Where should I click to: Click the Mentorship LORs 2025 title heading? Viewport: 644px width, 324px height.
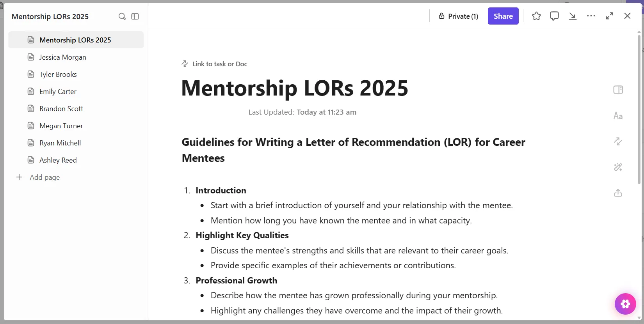tap(295, 88)
